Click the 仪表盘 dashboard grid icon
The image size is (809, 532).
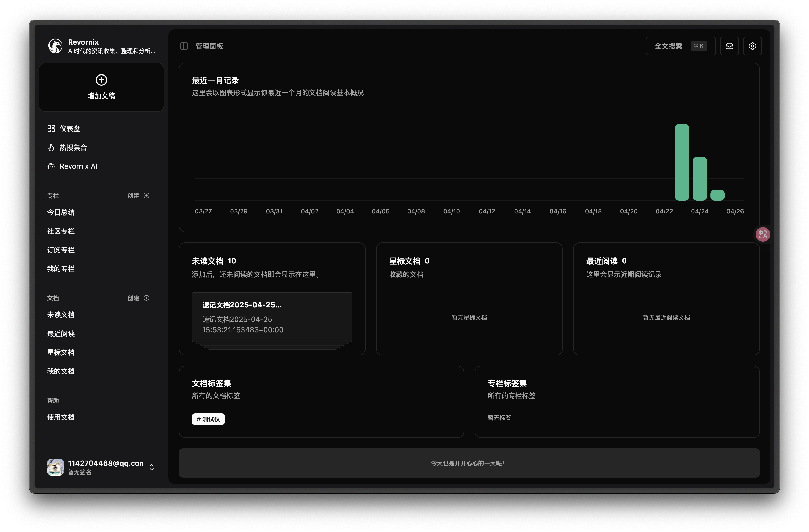51,128
